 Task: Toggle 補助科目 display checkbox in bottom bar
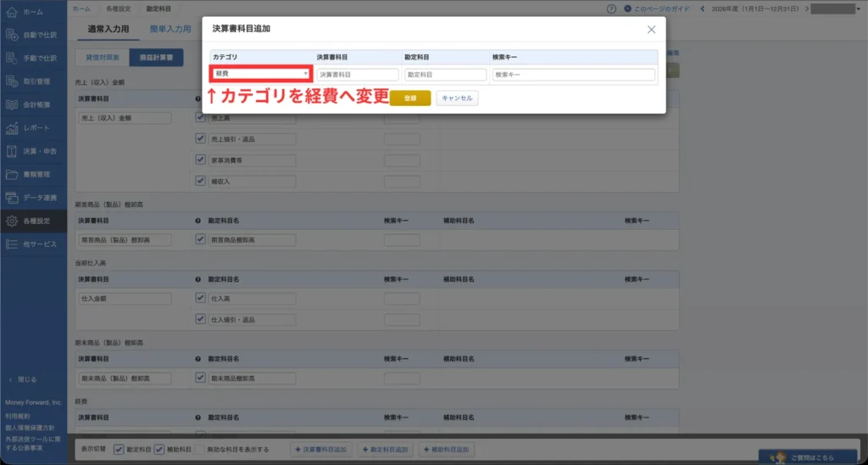tap(159, 450)
